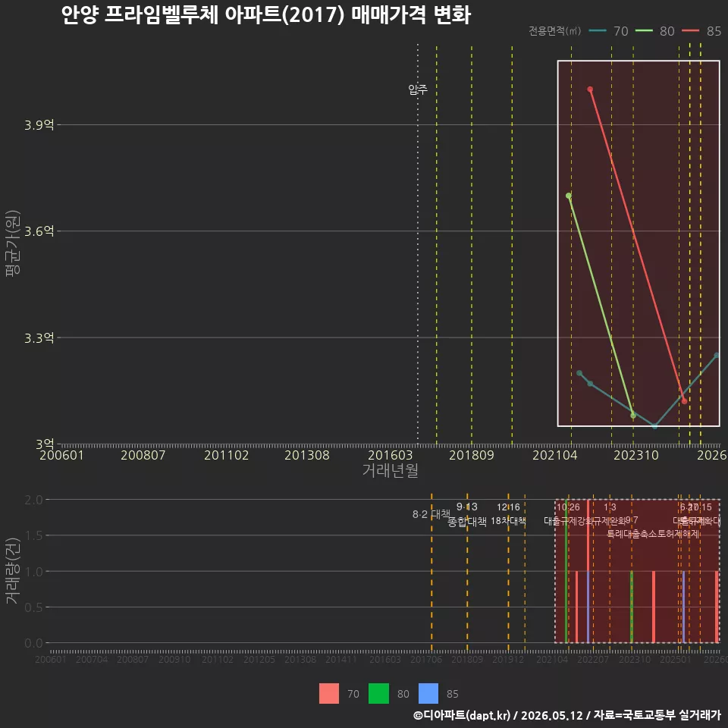Click the 201205 label on volume chart
The image size is (728, 728).
coord(259,659)
